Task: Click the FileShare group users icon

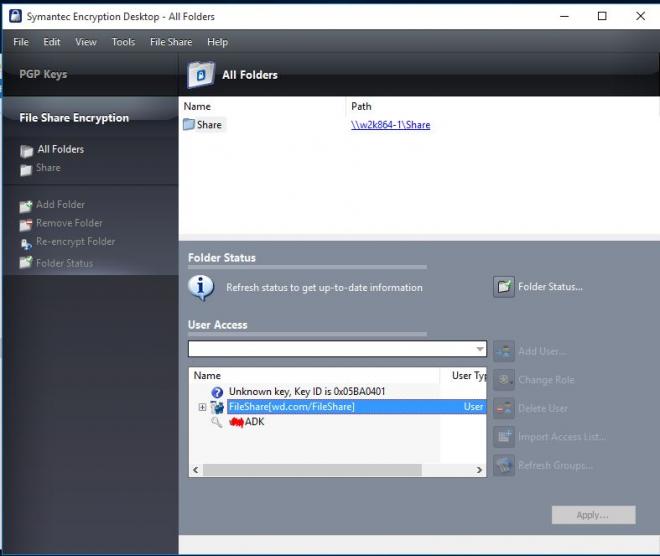Action: [217, 407]
